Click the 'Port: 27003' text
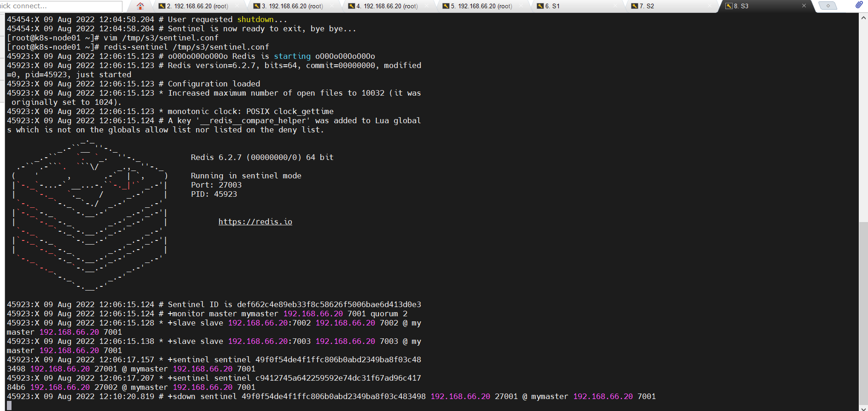 216,185
